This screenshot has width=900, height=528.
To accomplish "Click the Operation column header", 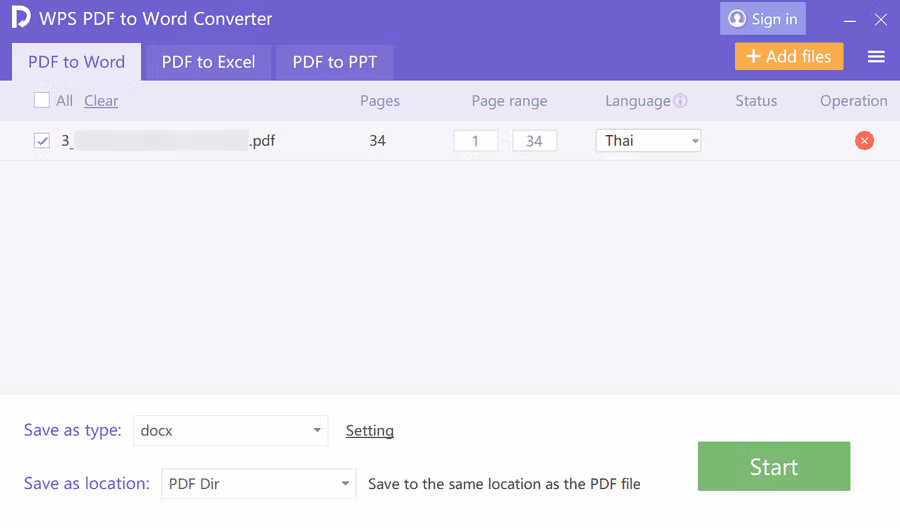I will 854,101.
